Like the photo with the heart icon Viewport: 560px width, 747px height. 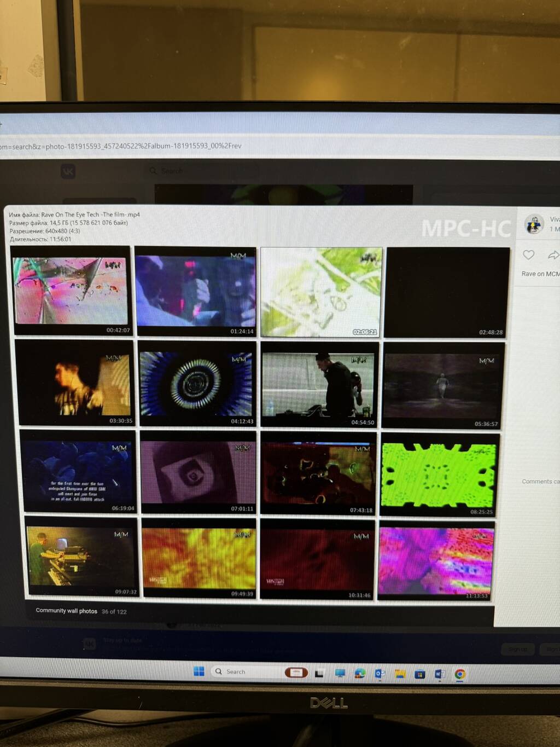(x=528, y=255)
